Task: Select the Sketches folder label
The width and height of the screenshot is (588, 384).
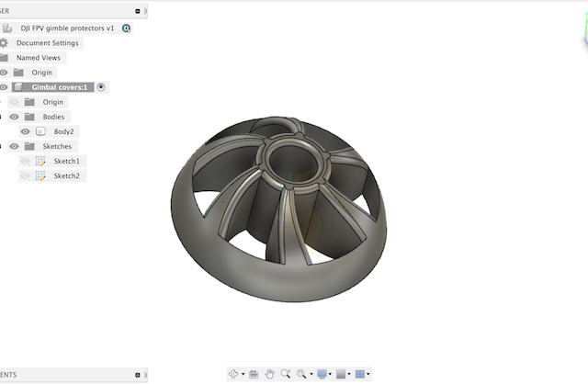Action: coord(57,146)
